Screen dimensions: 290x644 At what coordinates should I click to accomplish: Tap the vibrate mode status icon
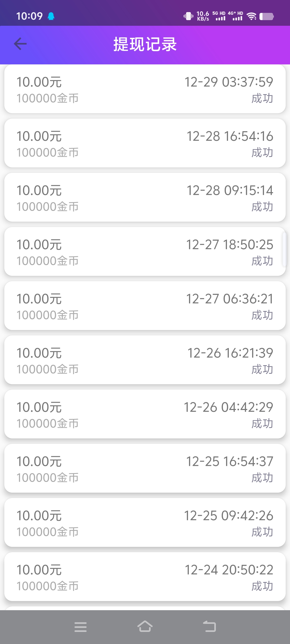point(189,16)
